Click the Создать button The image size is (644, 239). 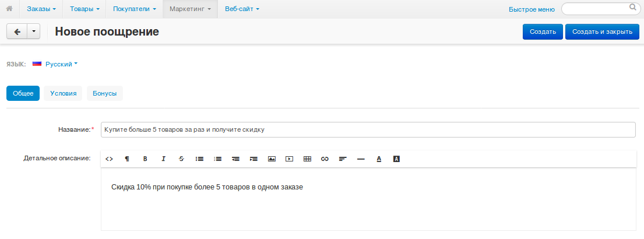[543, 31]
